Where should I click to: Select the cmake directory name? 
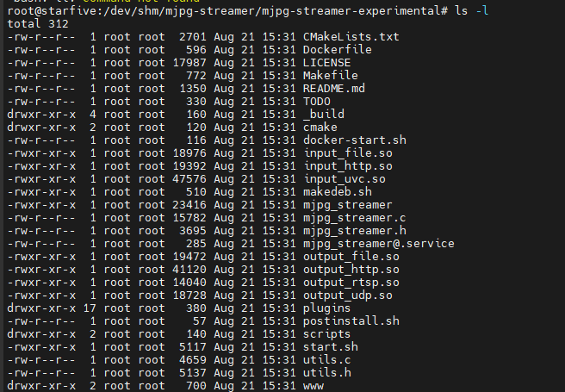pyautogui.click(x=320, y=127)
